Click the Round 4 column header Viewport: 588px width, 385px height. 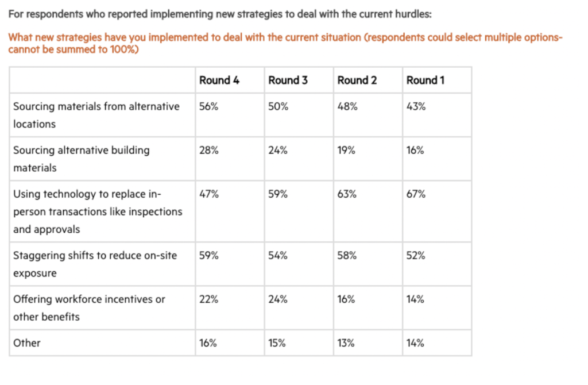coord(219,80)
